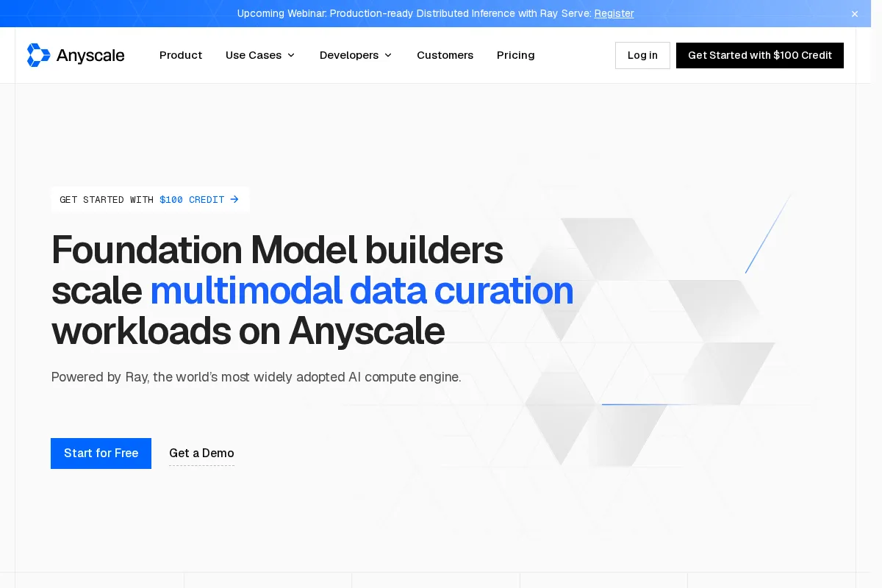Open the Product menu item
The height and width of the screenshot is (588, 882).
[181, 55]
